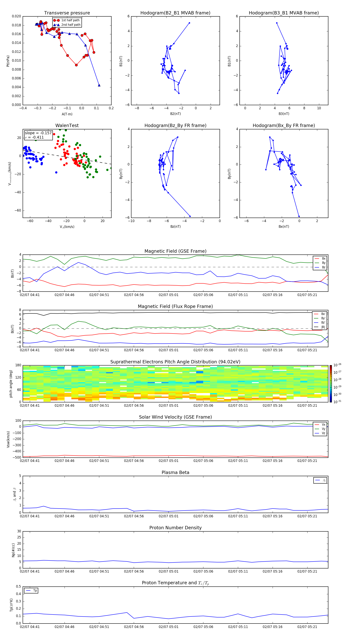Viewport: 351px width, 644px height.
Task: Click the bottommost point in Bz_By hodogram
Action: (x=190, y=216)
